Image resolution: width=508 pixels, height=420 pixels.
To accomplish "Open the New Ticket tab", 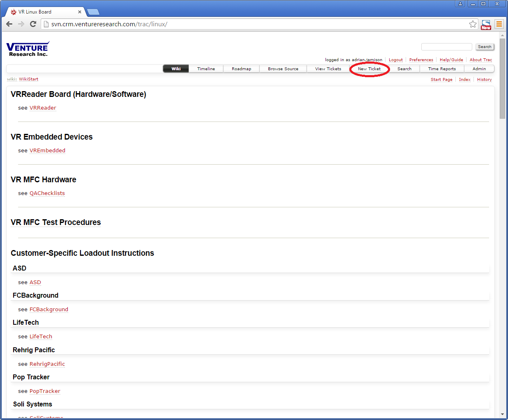I will tap(369, 69).
